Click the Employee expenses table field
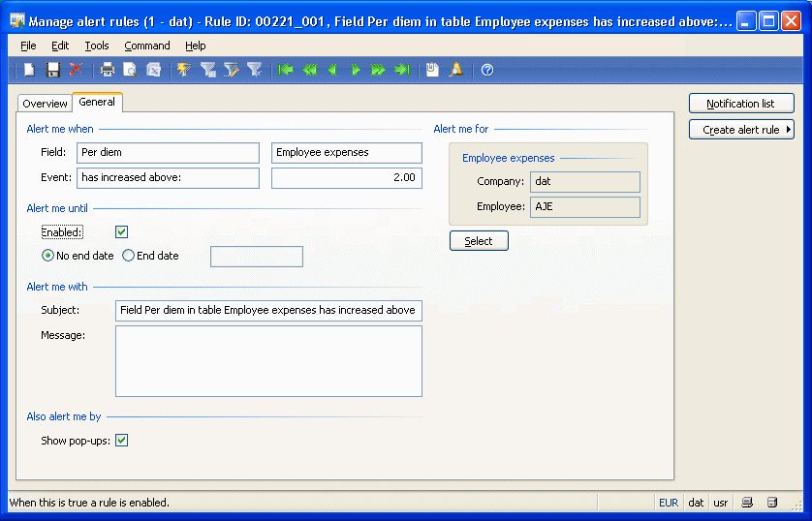This screenshot has width=812, height=521. 347,153
